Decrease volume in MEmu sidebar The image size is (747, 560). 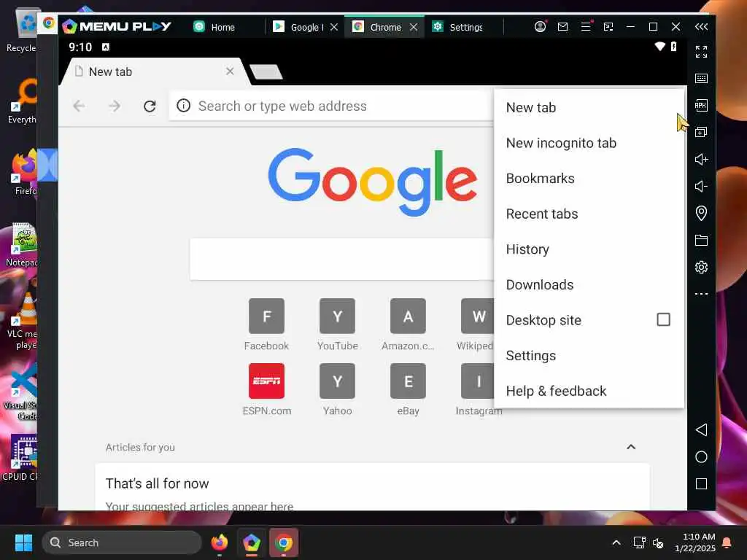pos(701,186)
